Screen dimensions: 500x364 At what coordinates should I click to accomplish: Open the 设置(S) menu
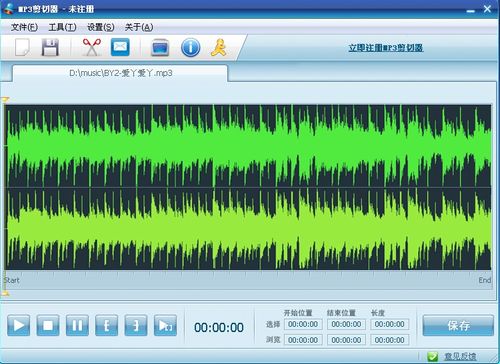click(x=101, y=27)
